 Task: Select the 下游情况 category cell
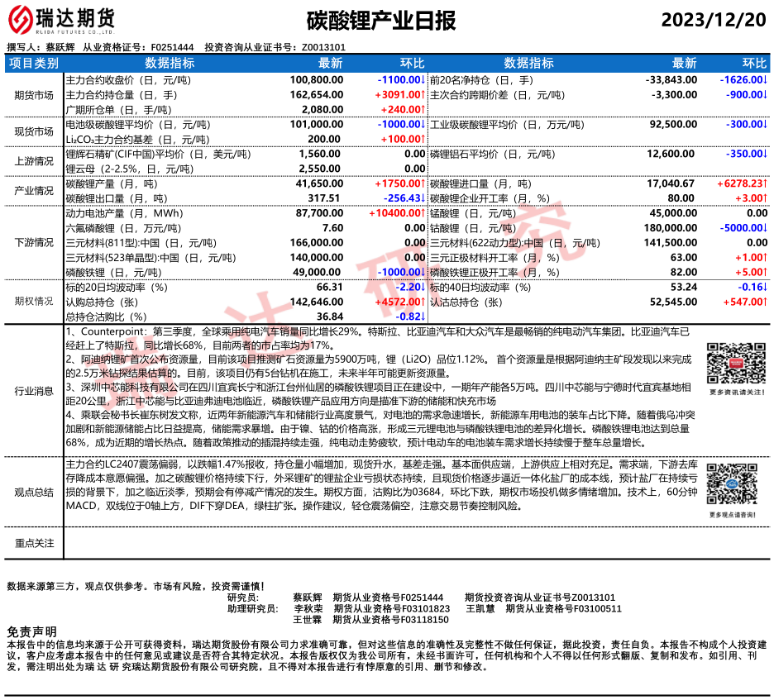point(34,243)
